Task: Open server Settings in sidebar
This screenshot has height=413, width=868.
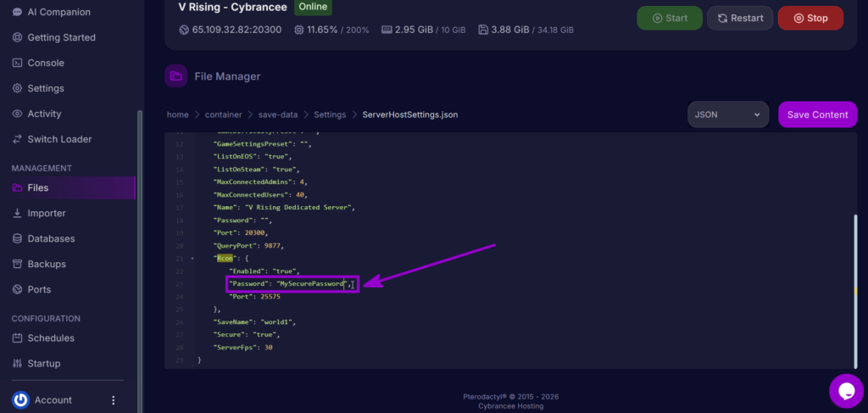Action: [x=37, y=88]
